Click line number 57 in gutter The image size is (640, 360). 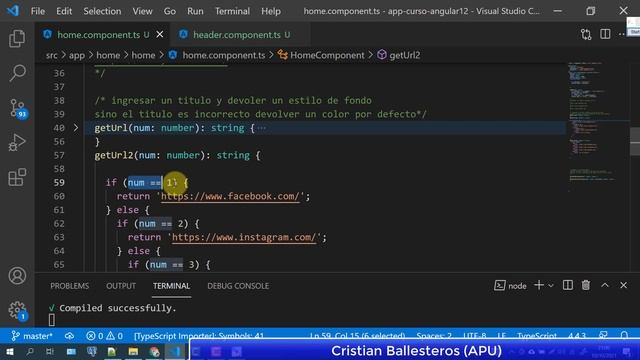point(59,155)
